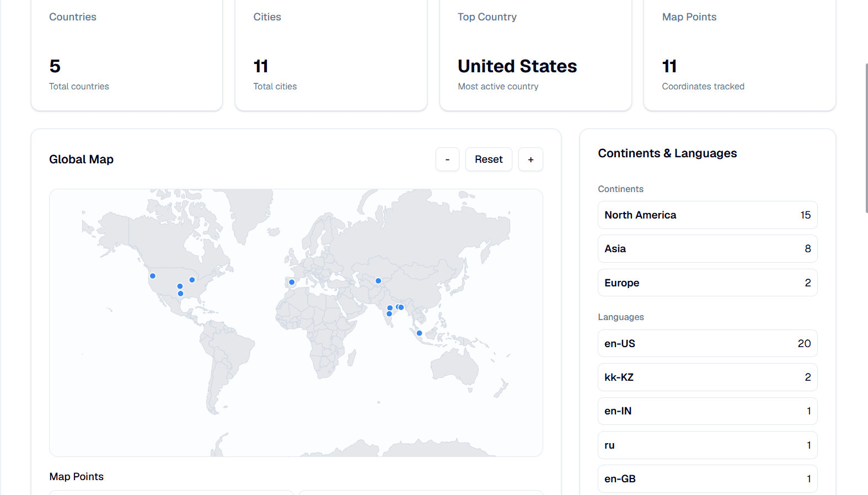Viewport: 868px width, 495px height.
Task: Select the ru language row
Action: pos(708,445)
